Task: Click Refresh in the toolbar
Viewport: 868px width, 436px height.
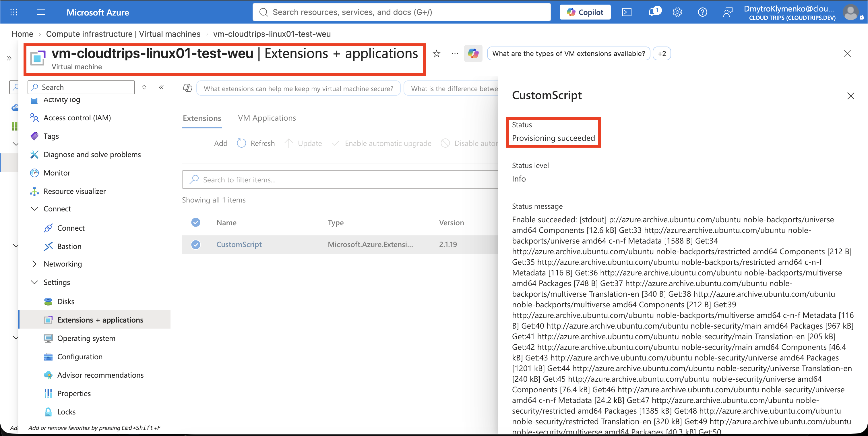Action: point(256,143)
